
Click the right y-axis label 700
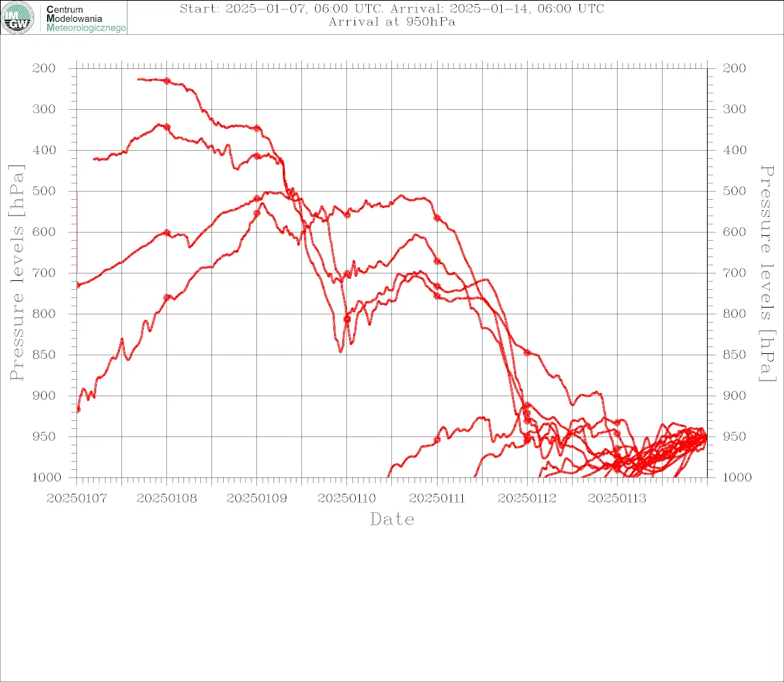[734, 273]
